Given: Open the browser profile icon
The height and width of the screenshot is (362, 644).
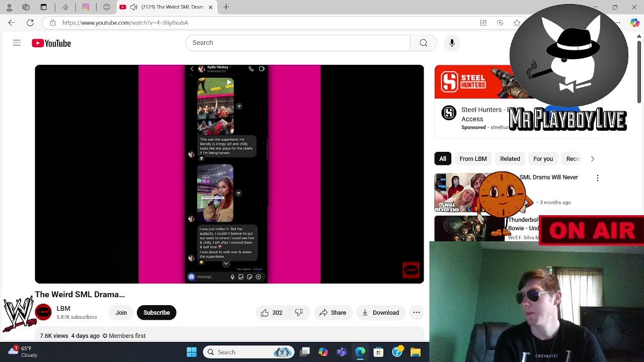Looking at the screenshot, I should coord(9,7).
